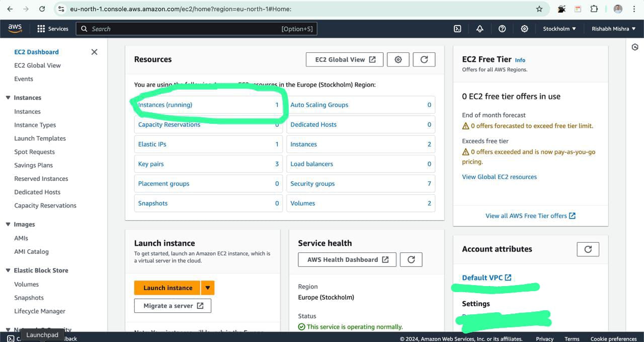The image size is (644, 342).
Task: Click the browser address bar URL
Action: (x=181, y=9)
